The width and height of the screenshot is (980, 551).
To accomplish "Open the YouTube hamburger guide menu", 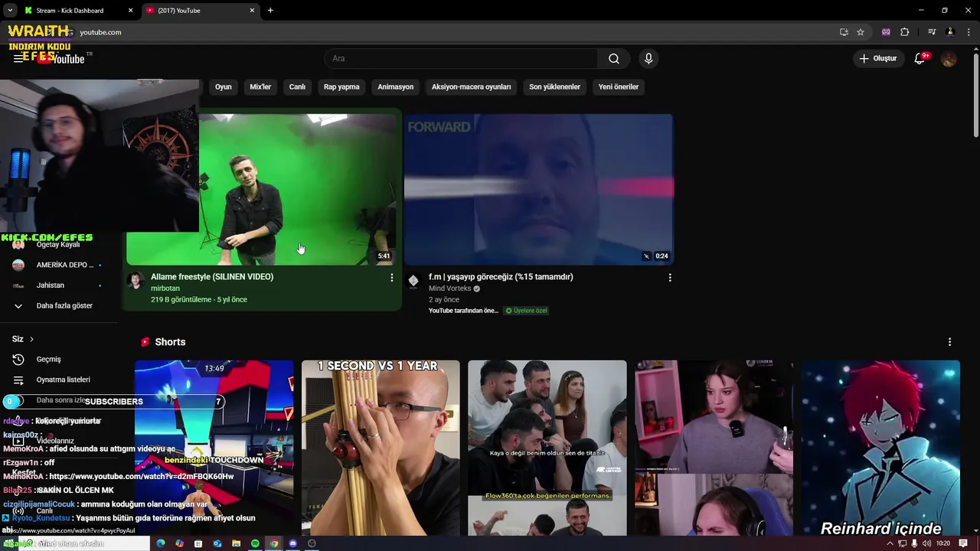I will [x=18, y=59].
